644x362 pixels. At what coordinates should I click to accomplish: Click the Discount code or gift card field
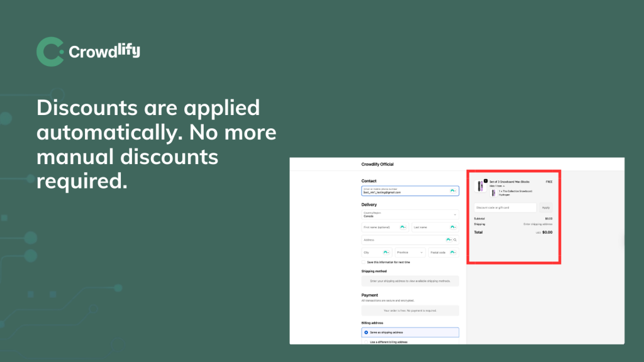click(x=505, y=207)
